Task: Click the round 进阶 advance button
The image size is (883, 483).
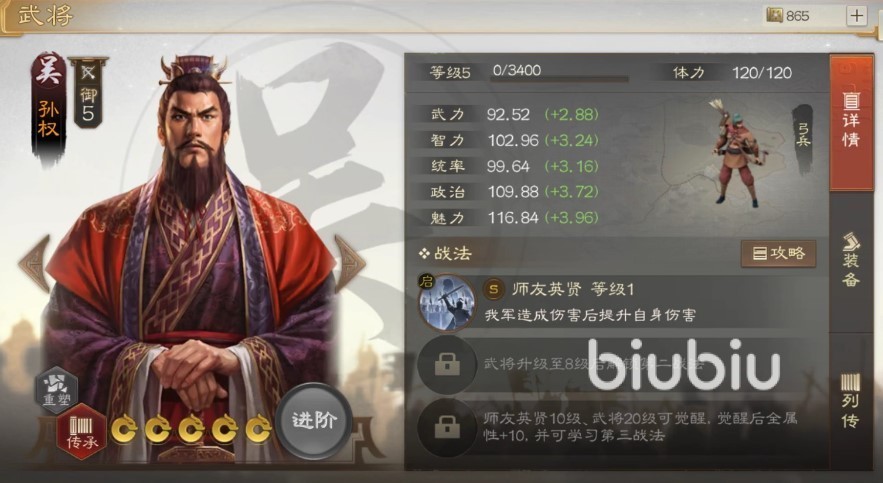Action: (314, 421)
